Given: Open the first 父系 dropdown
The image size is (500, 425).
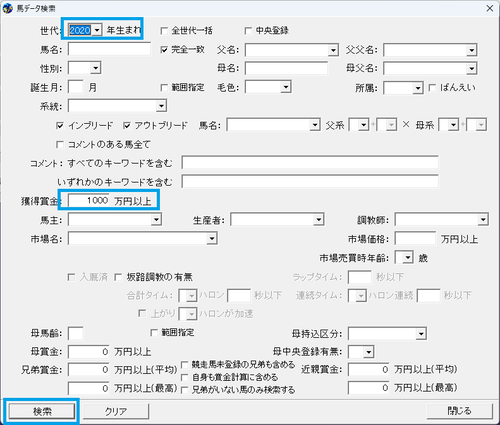Looking at the screenshot, I should coord(363,125).
